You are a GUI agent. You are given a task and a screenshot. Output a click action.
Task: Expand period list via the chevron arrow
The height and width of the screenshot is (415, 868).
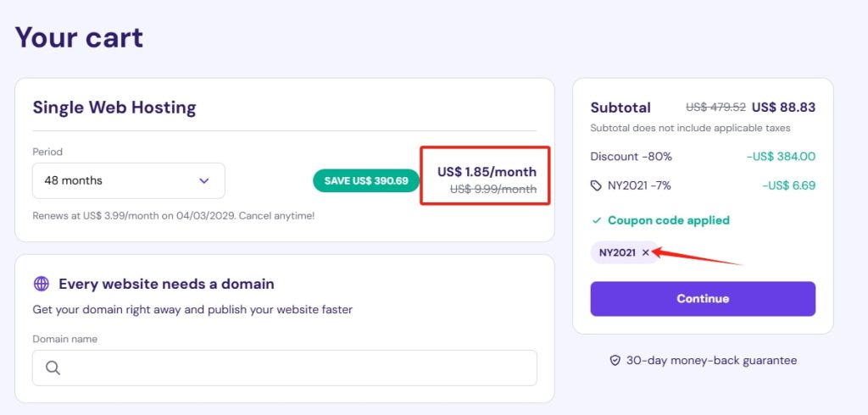[x=204, y=180]
